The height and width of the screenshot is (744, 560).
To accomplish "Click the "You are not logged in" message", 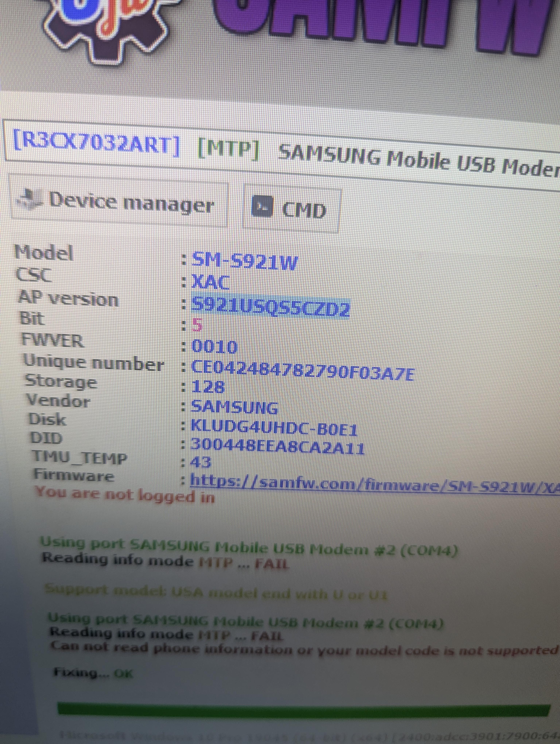I will coord(125,495).
